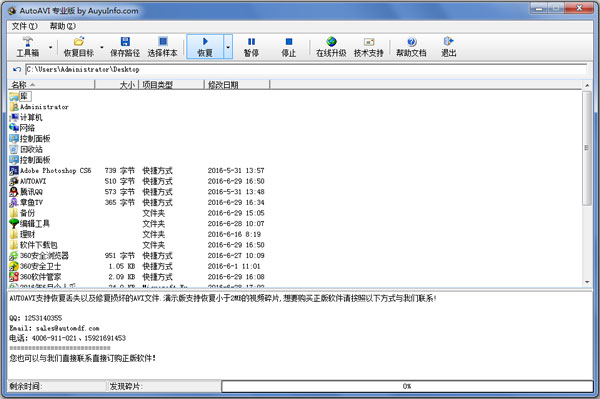Select the Adobe Photoshop CS6 shortcut
Screen dimensions: 600x399
coord(50,171)
